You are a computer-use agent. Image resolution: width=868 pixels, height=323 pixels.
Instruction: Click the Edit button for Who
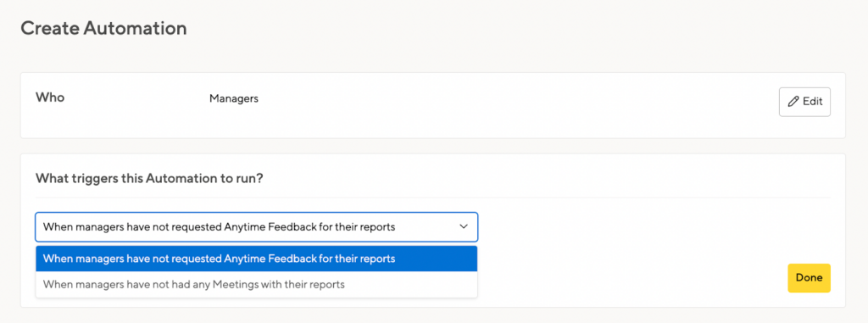[804, 102]
